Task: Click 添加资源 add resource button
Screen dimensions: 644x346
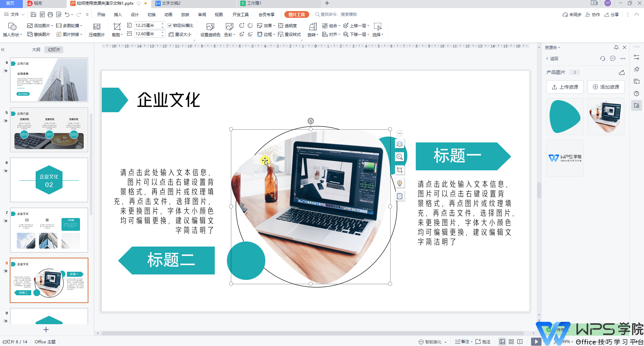Action: click(x=606, y=87)
